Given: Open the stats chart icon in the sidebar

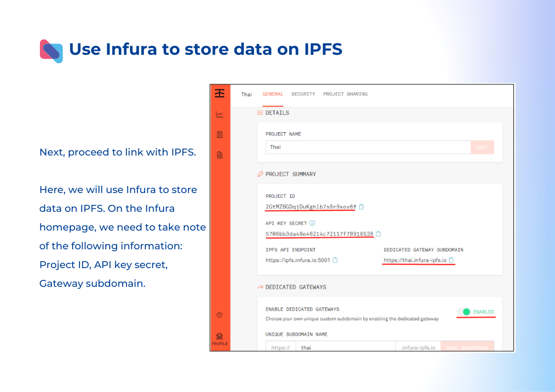Looking at the screenshot, I should click(x=219, y=115).
